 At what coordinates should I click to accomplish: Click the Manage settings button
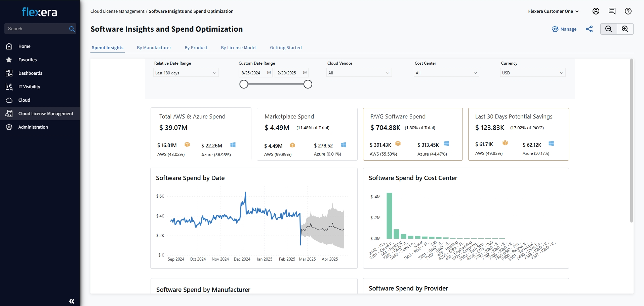pos(564,29)
